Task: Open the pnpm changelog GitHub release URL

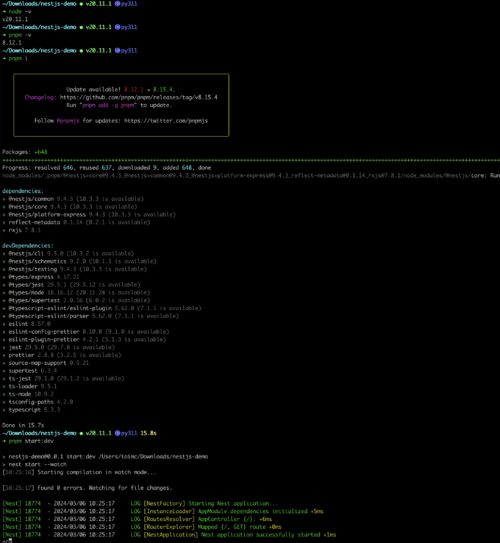Action: pyautogui.click(x=139, y=97)
